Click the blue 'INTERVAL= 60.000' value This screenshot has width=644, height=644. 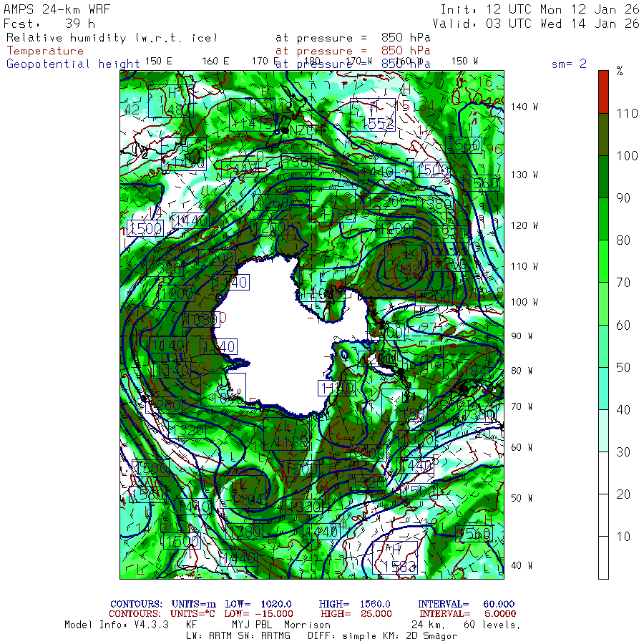point(466,604)
